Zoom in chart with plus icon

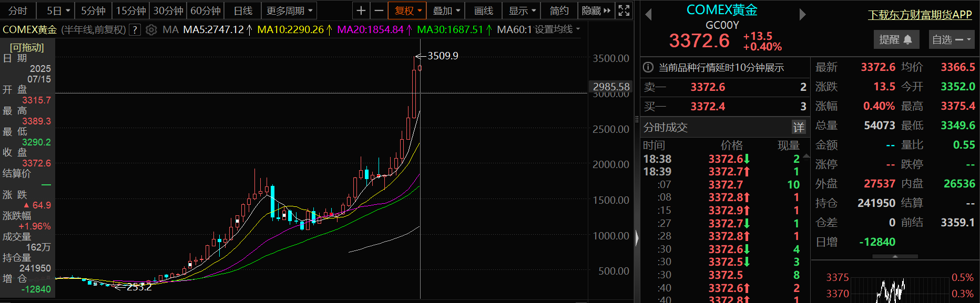[361, 11]
